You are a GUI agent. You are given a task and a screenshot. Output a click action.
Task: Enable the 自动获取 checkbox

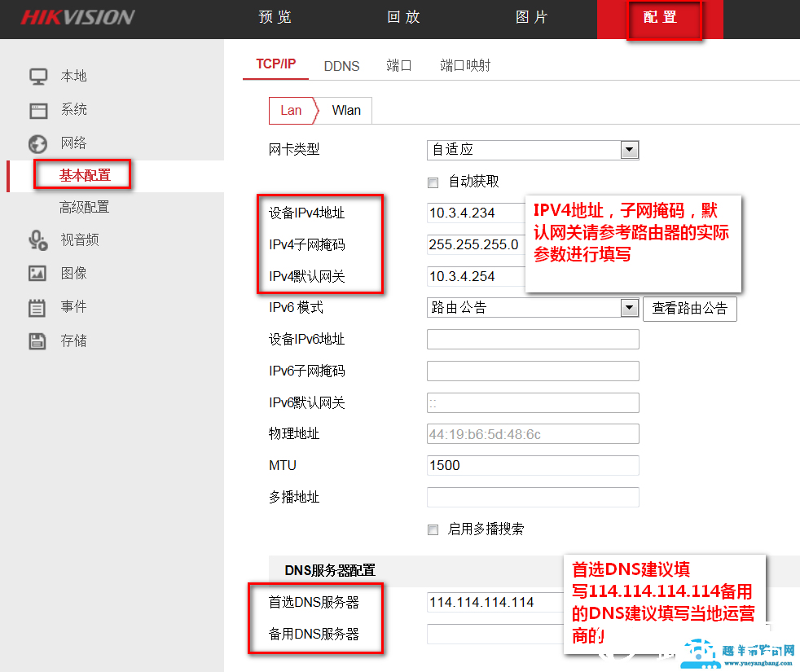pyautogui.click(x=433, y=182)
